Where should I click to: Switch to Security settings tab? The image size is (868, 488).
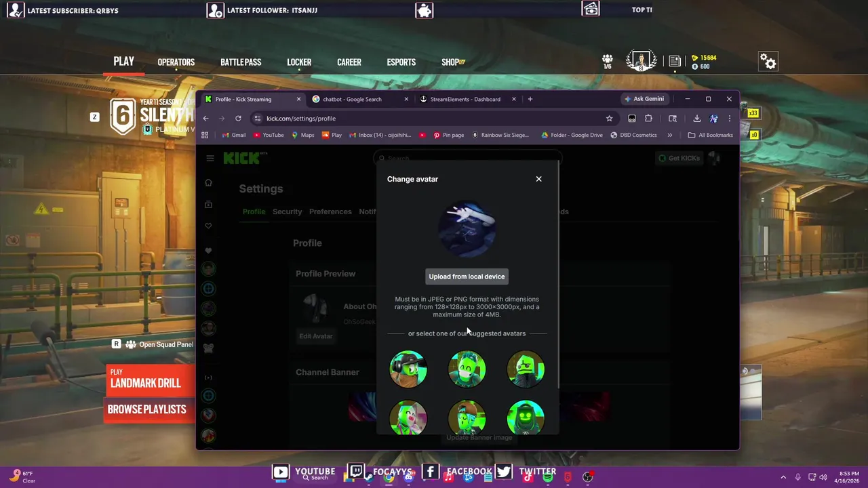287,211
